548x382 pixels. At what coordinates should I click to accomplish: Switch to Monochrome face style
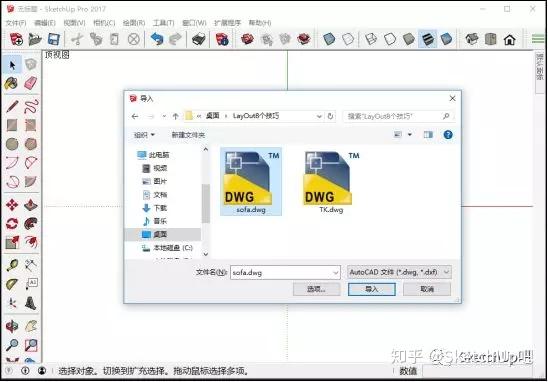click(x=446, y=39)
